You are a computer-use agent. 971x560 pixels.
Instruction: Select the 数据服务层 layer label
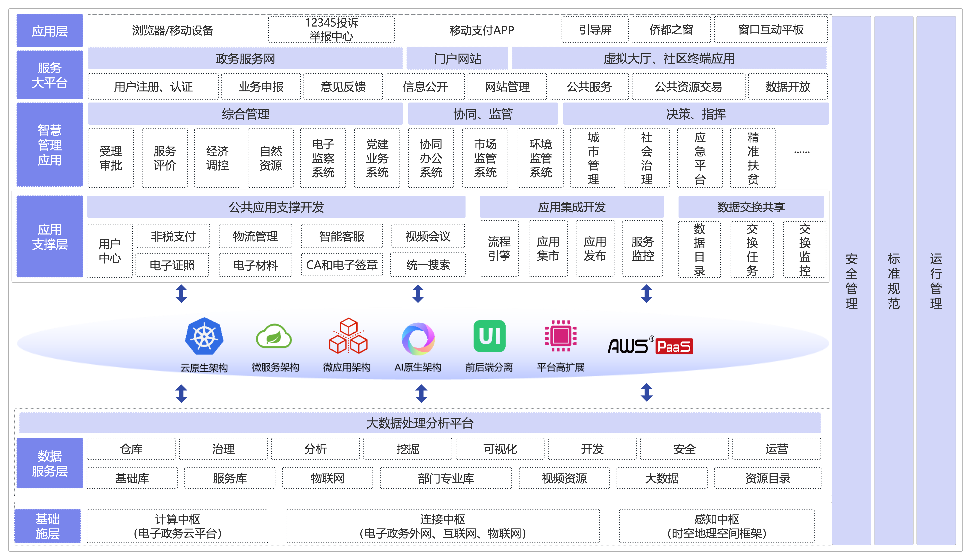click(x=50, y=463)
